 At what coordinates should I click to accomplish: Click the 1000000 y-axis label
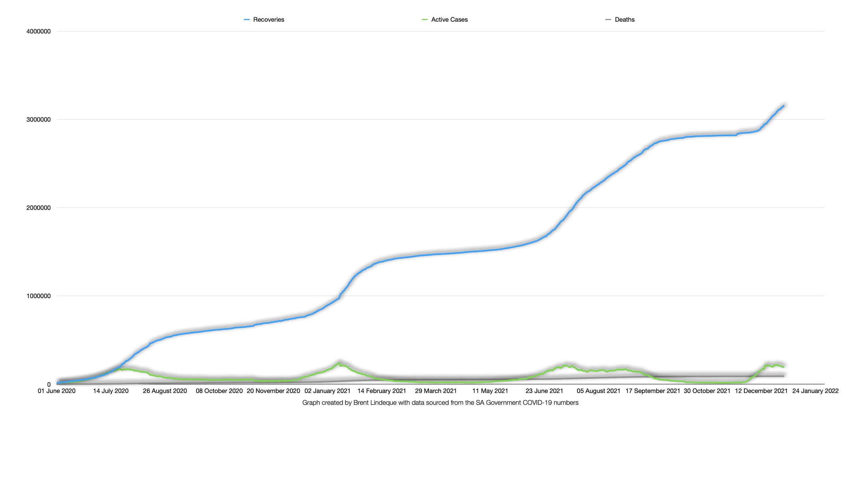tap(39, 296)
